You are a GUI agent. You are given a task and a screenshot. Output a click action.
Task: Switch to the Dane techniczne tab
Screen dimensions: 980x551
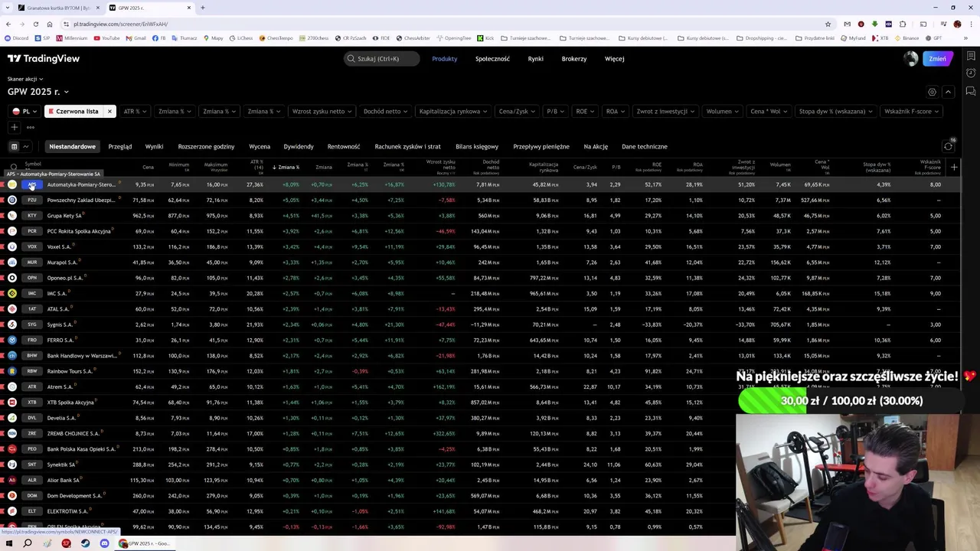point(645,146)
